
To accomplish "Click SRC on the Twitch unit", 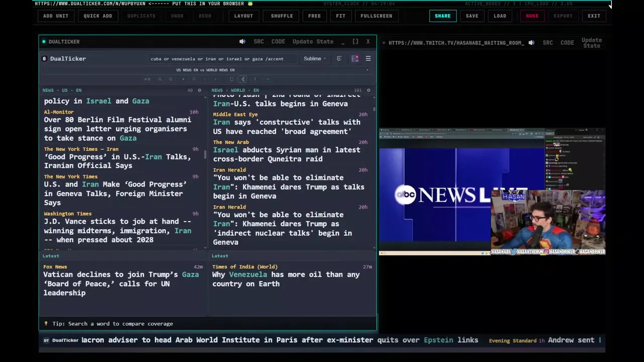I will click(x=547, y=43).
